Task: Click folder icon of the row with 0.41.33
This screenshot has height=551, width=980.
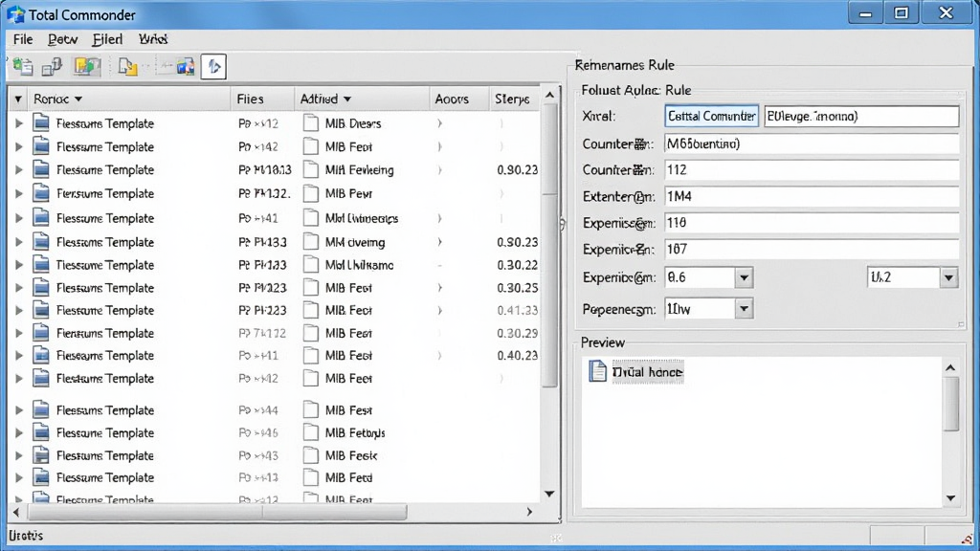Action: click(41, 310)
